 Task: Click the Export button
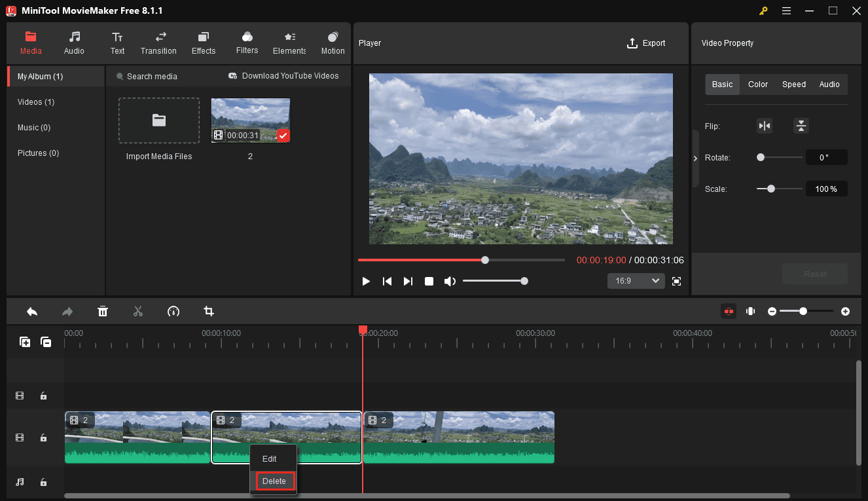[645, 43]
